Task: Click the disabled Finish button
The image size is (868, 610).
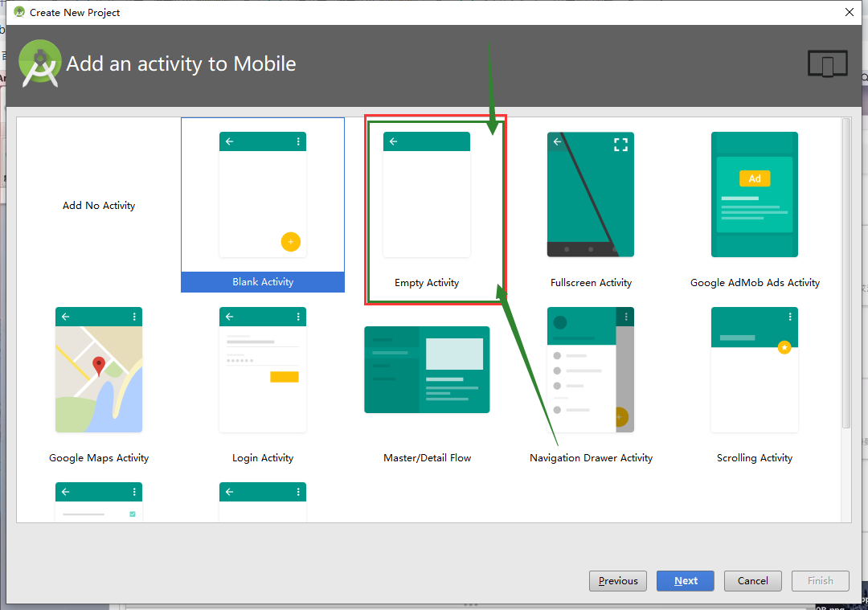Action: click(821, 580)
